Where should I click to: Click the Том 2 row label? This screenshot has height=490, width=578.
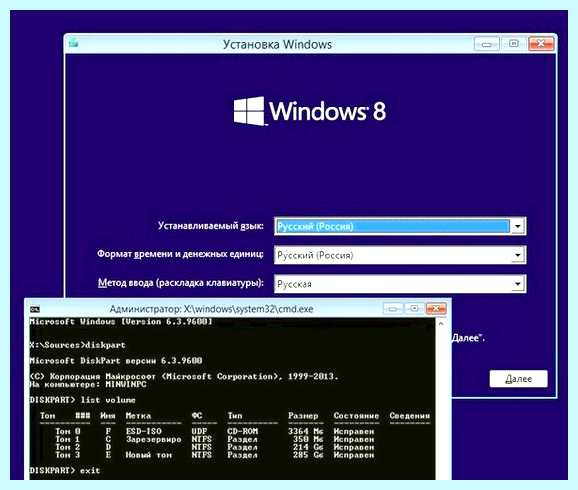[x=68, y=447]
